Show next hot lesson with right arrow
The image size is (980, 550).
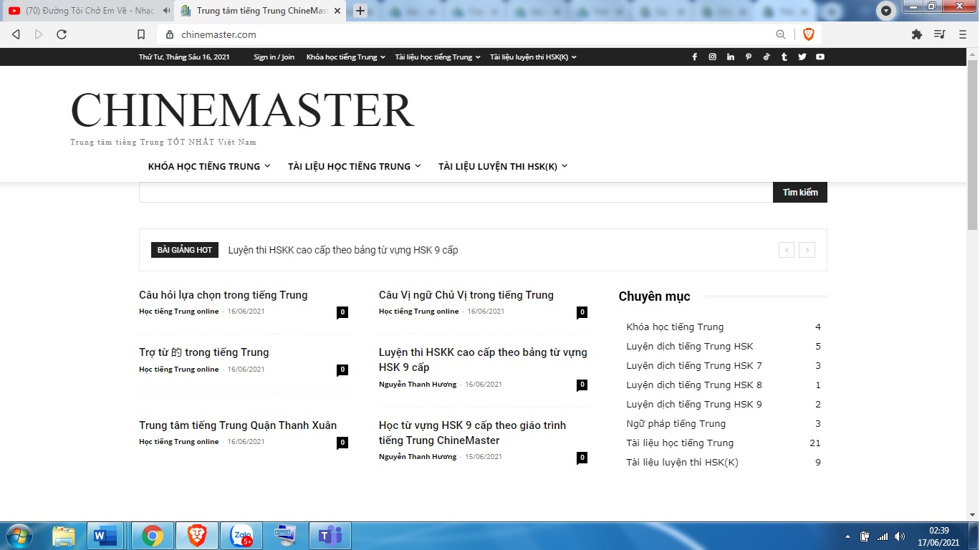tap(807, 250)
